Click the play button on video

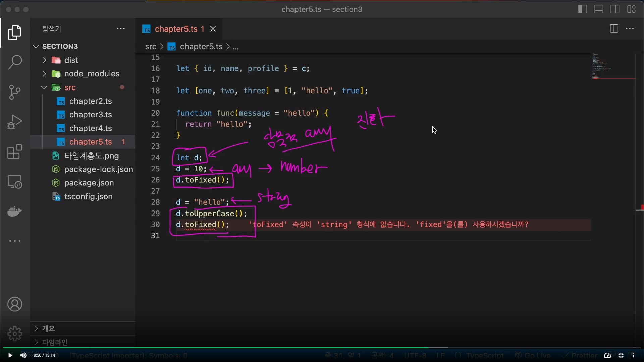[x=10, y=355]
